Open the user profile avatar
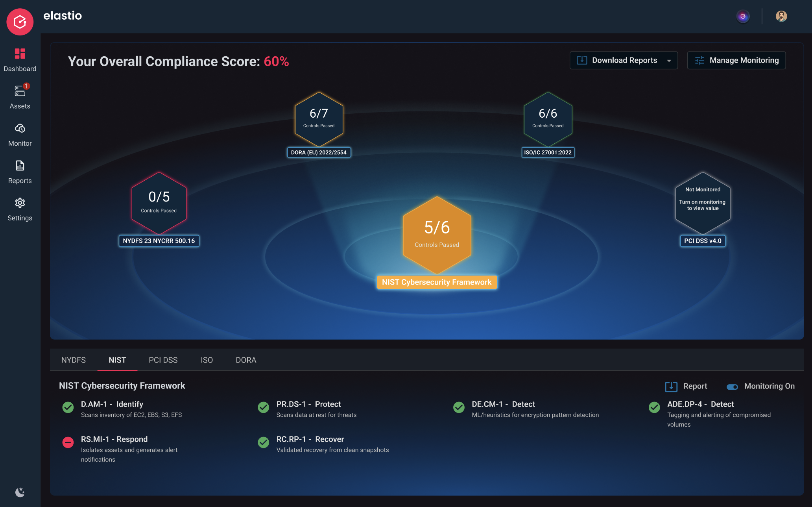 [781, 16]
